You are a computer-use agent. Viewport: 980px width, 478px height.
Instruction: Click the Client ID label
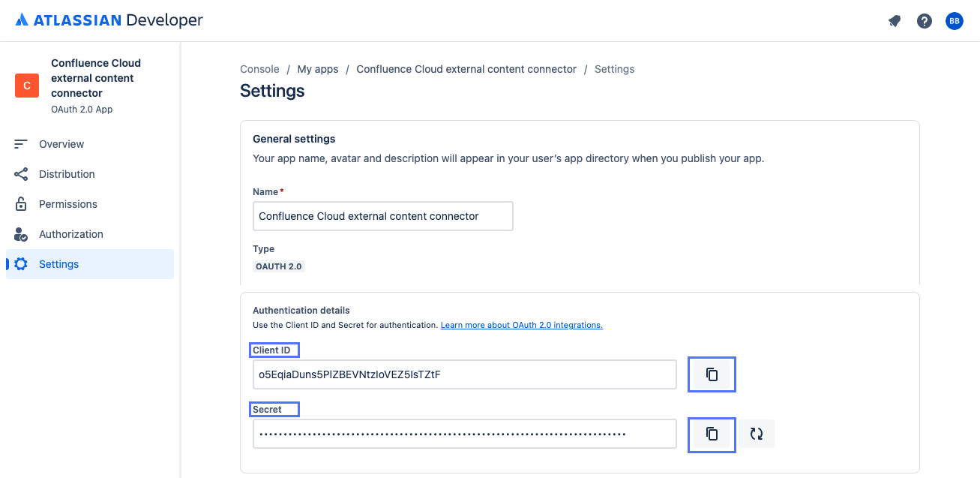click(271, 350)
